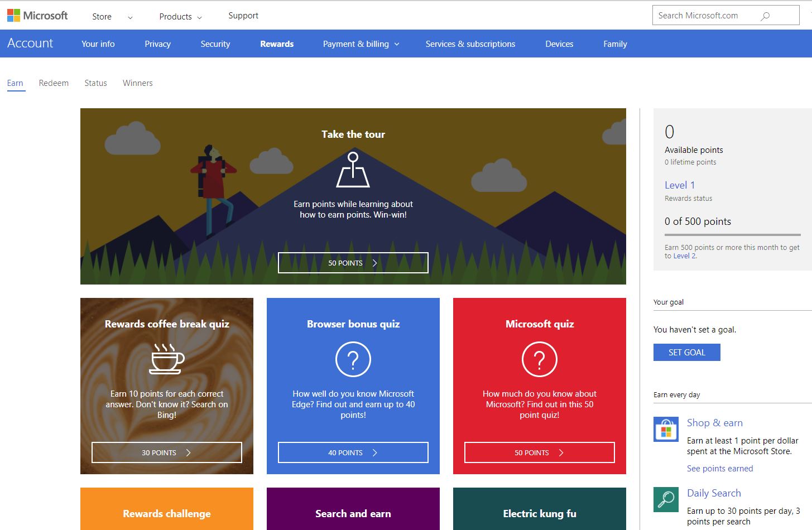Switch to the Winners tab
The image size is (812, 530).
[138, 83]
